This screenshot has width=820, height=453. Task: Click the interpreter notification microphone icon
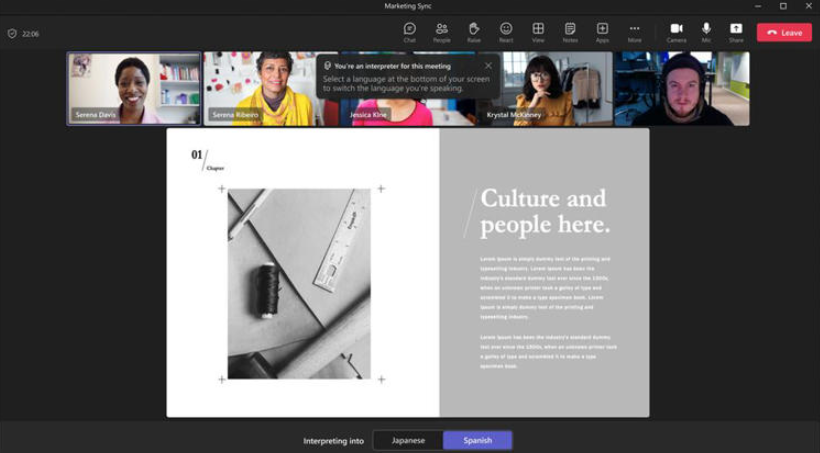coord(327,66)
